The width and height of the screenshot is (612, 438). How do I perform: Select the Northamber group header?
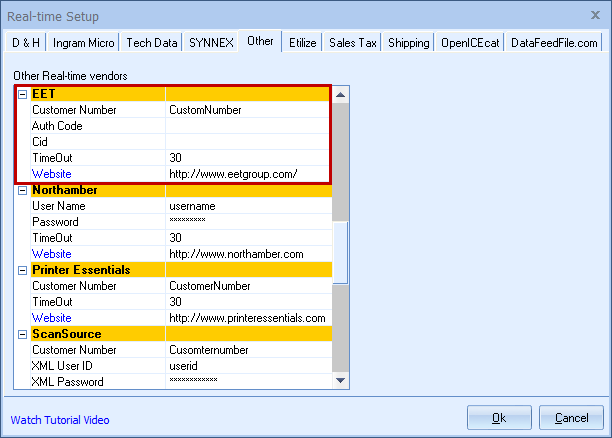(x=181, y=190)
